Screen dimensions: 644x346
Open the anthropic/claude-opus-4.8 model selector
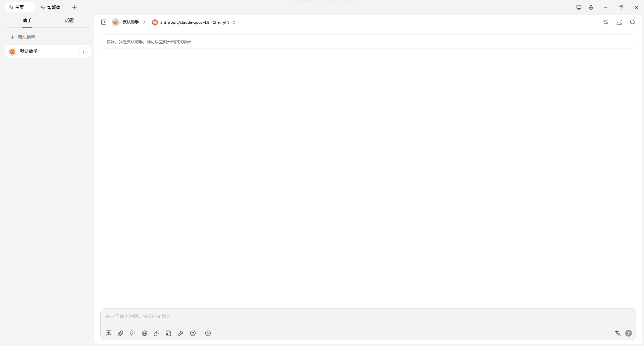[194, 22]
